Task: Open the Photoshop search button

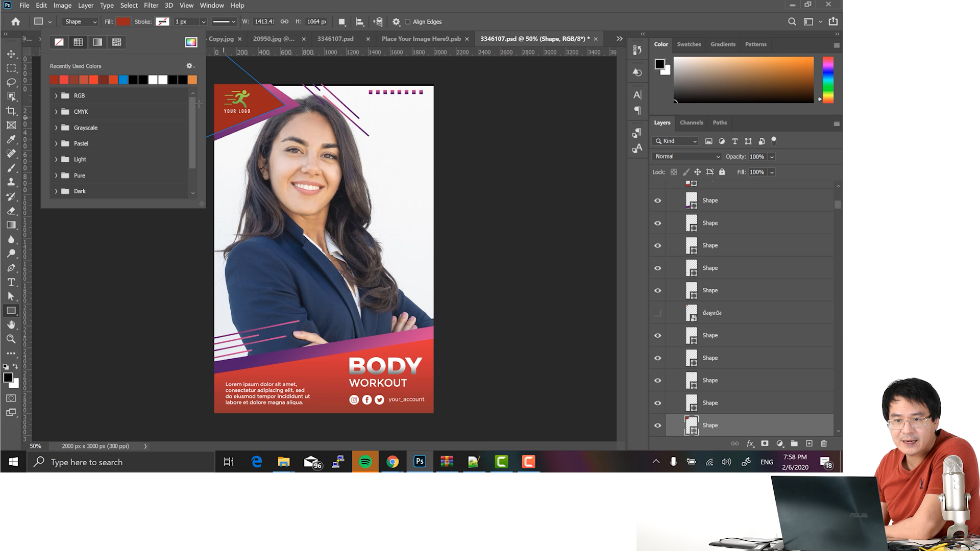Action: [792, 22]
